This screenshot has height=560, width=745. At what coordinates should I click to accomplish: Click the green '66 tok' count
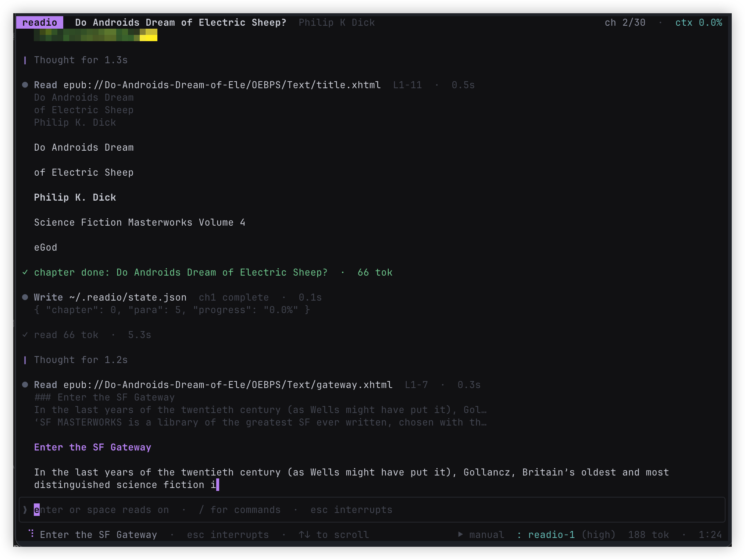coord(375,272)
